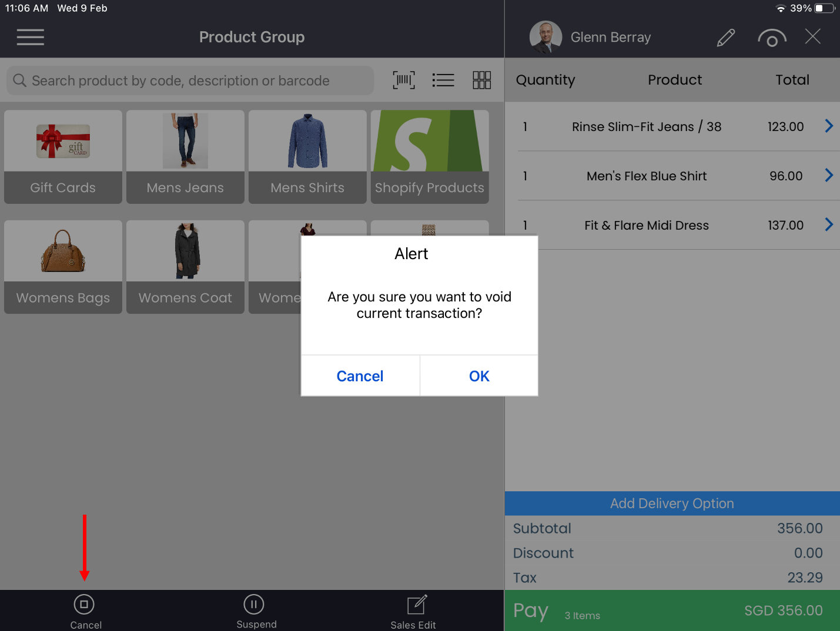Tap Pay for SGD 356.00
This screenshot has height=631, width=840.
(x=671, y=610)
